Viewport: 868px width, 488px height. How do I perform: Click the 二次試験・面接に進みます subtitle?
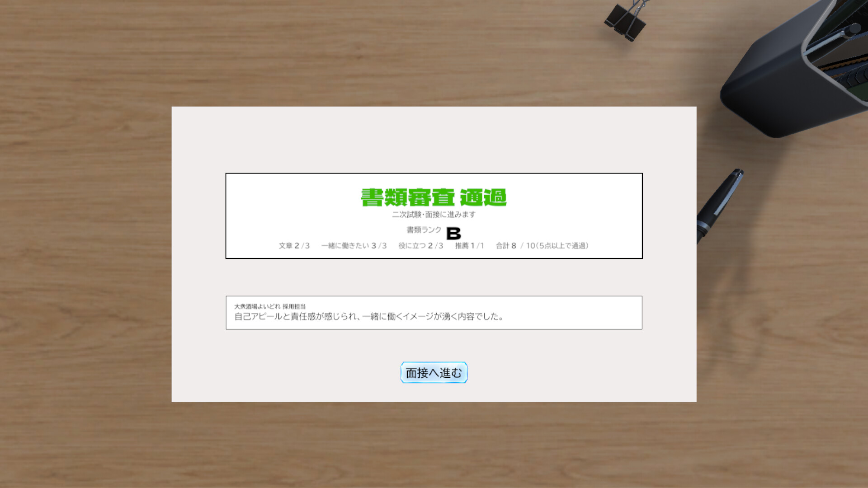(434, 215)
